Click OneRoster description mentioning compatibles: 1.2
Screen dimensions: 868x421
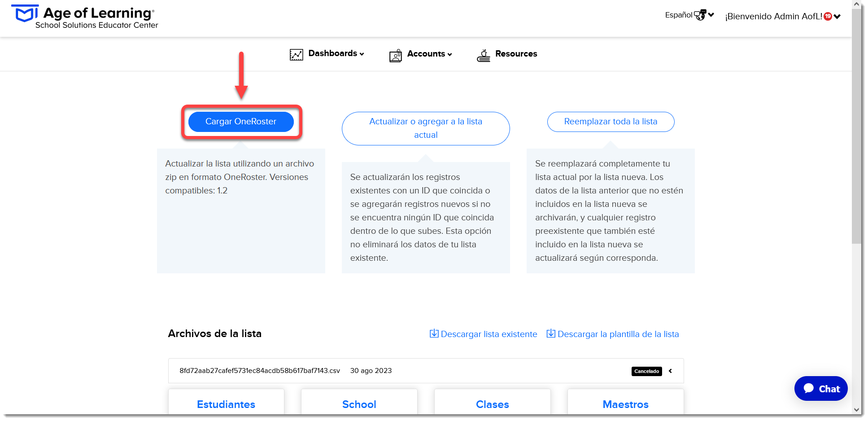(240, 177)
